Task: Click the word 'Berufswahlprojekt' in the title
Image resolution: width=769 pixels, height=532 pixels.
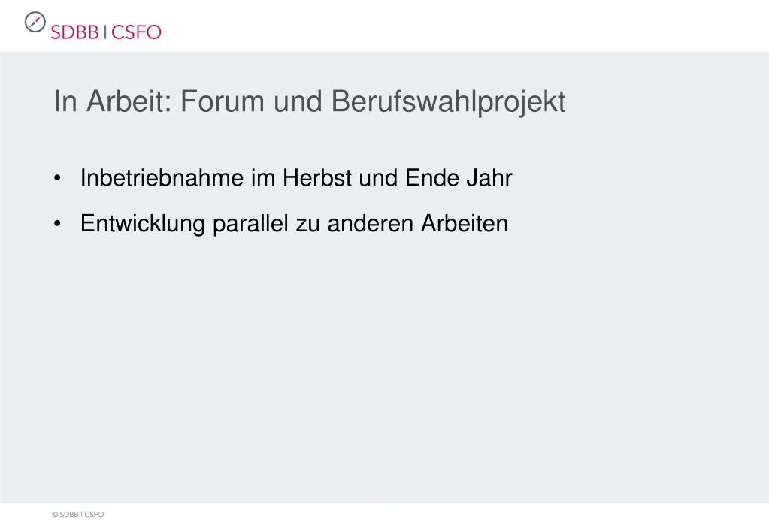Action: click(448, 102)
